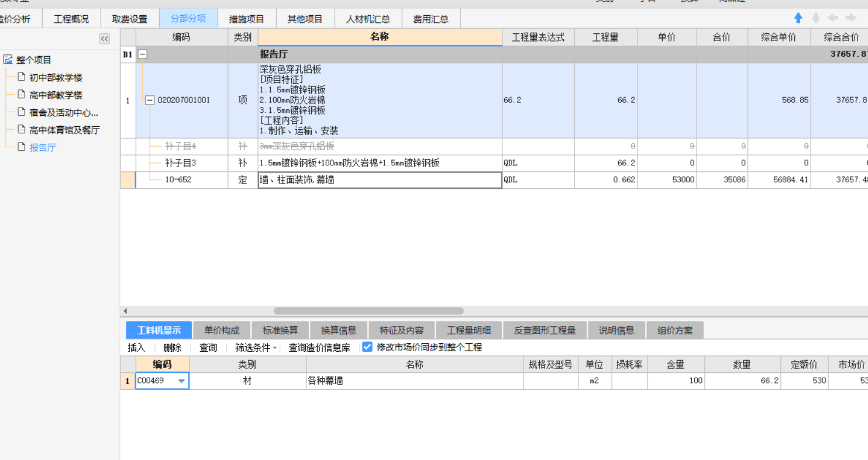This screenshot has height=460, width=868.
Task: Click the 10-652 code cell
Action: pyautogui.click(x=181, y=180)
